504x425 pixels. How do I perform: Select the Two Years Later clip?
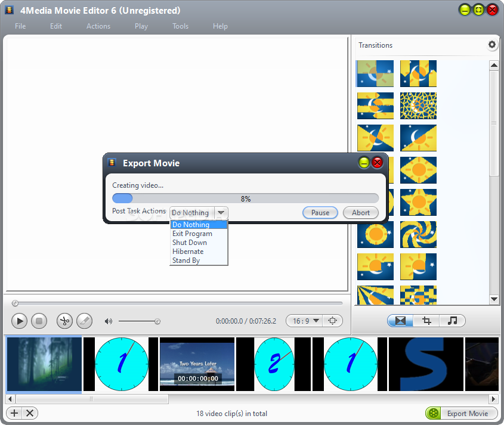click(x=197, y=364)
